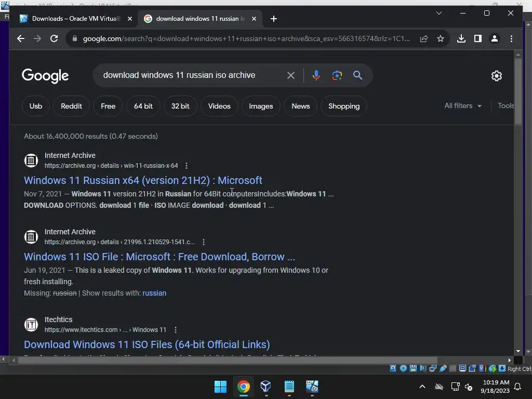Screen dimensions: 532x399
Task: Show hidden tray icons chevron
Action: tap(422, 387)
